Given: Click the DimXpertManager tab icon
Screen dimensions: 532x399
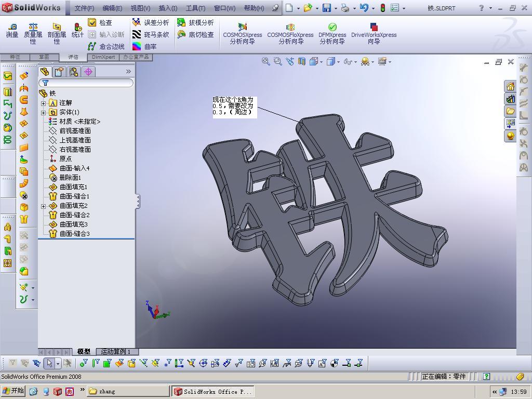Looking at the screenshot, I should [88, 72].
